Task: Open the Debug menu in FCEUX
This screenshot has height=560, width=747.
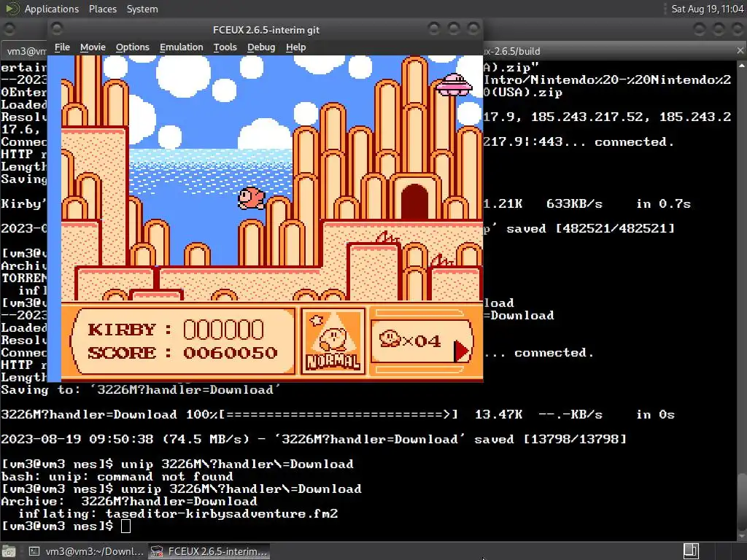Action: point(261,47)
